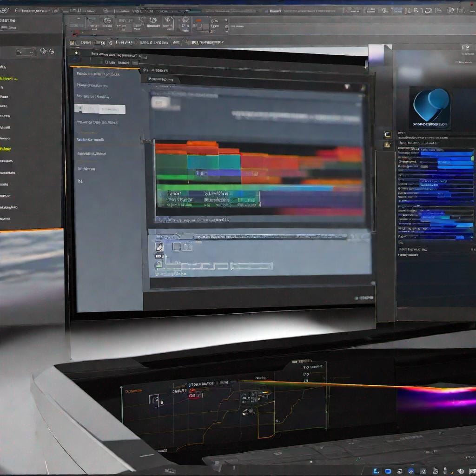Click the red highlighted label on the lower graph screen
Image resolution: width=476 pixels, height=476 pixels.
[196, 395]
